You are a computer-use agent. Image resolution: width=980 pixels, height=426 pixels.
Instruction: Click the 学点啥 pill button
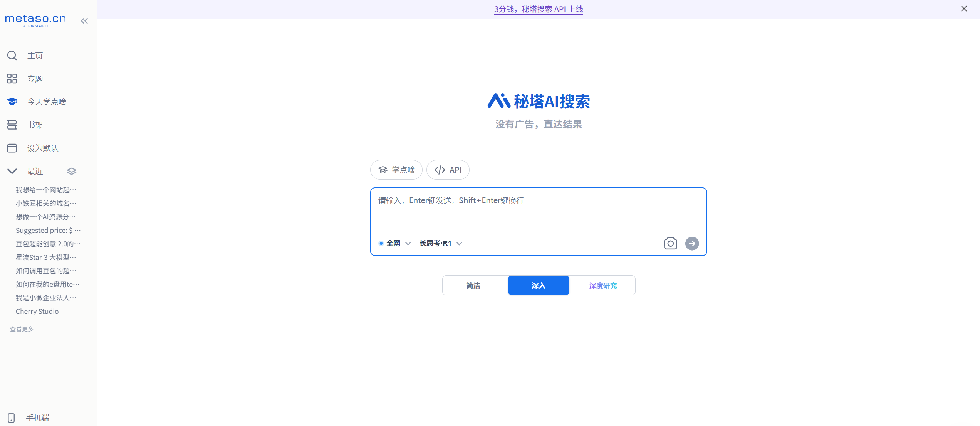pyautogui.click(x=396, y=170)
